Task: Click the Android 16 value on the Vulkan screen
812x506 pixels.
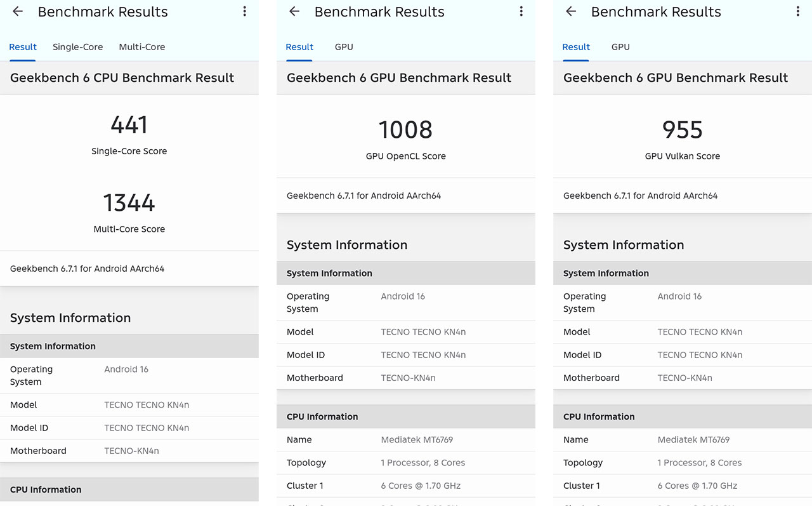Action: click(679, 296)
